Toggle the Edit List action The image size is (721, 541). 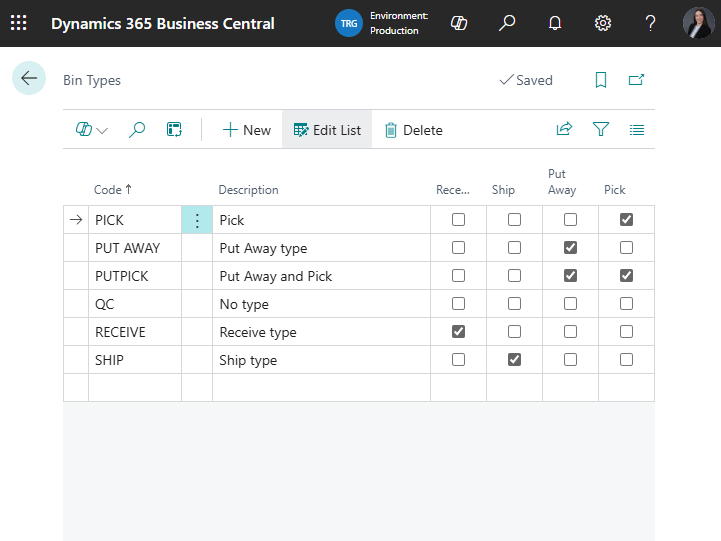pos(327,130)
